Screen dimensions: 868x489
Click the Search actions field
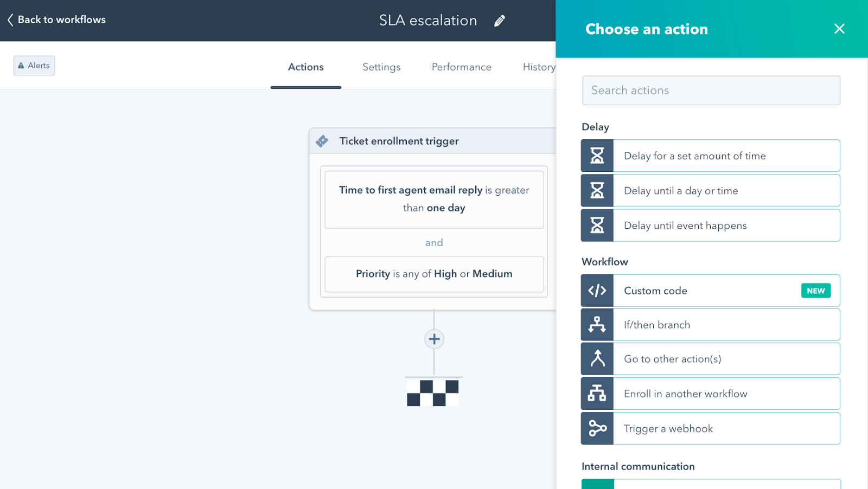point(710,90)
